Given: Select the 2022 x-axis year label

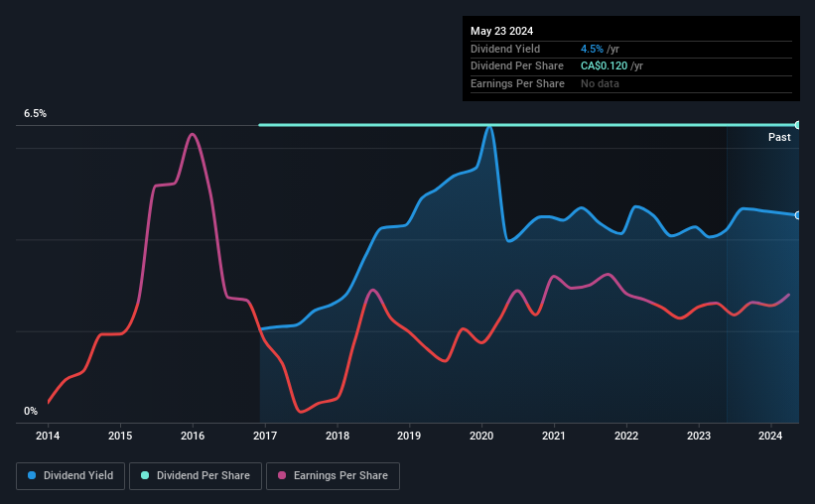Looking at the screenshot, I should pos(626,436).
